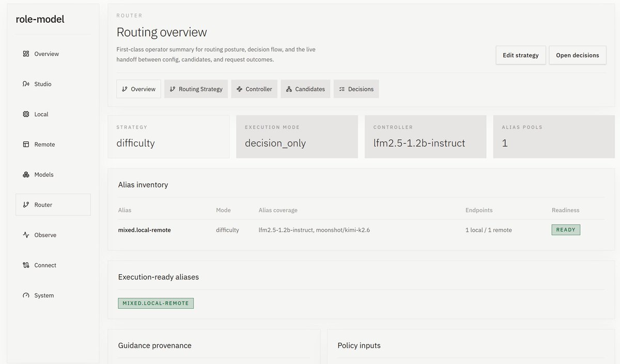Click the Alias coverage column header
This screenshot has height=364, width=620.
tap(278, 210)
